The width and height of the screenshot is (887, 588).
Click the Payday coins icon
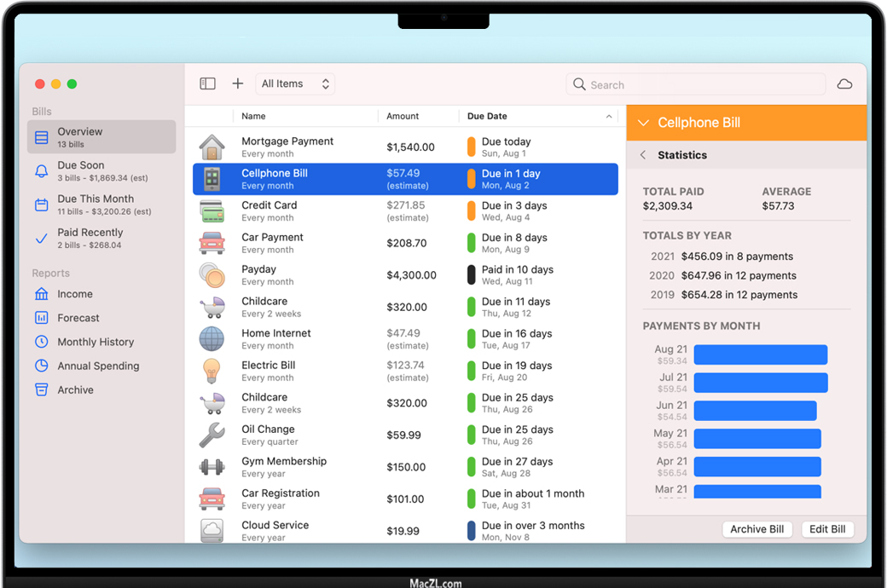[x=212, y=275]
